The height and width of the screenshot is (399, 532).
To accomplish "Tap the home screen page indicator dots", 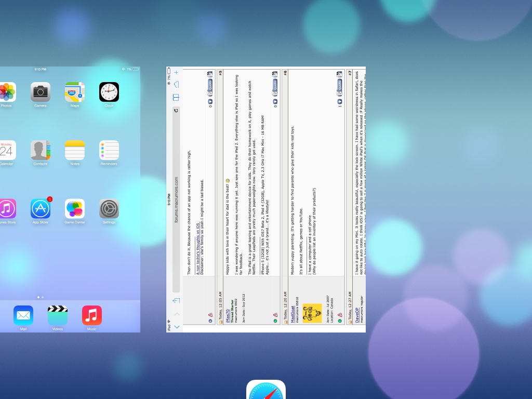I will pos(41,297).
